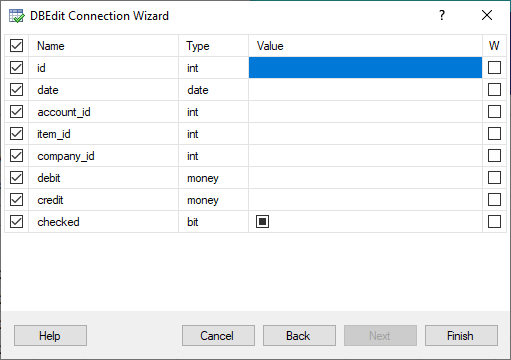This screenshot has width=511, height=360.
Task: Select the 'id' field name cell
Action: (104, 68)
